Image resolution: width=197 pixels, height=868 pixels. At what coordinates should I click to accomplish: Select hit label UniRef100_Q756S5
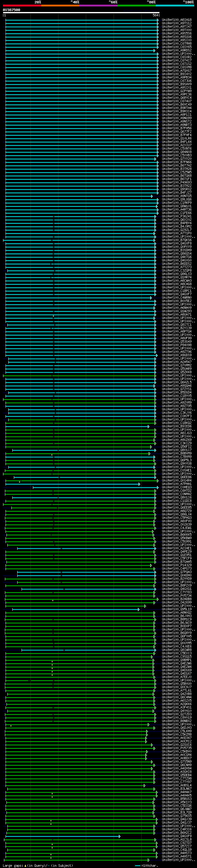pos(177,816)
